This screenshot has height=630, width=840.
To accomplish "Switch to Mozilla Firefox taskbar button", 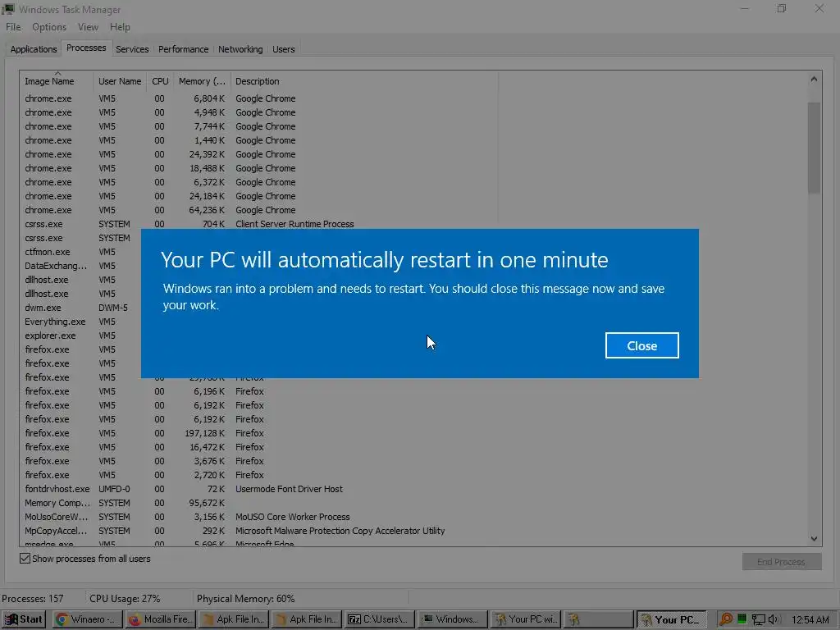I will (161, 619).
